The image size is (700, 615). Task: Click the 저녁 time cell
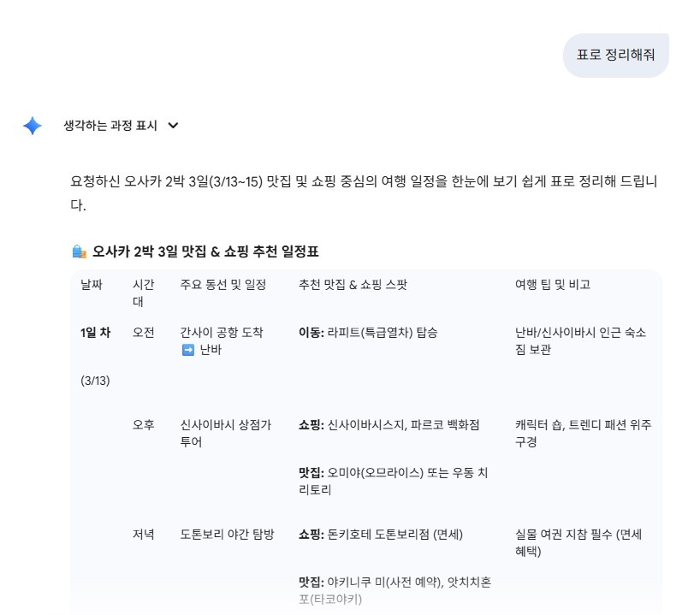pos(143,535)
